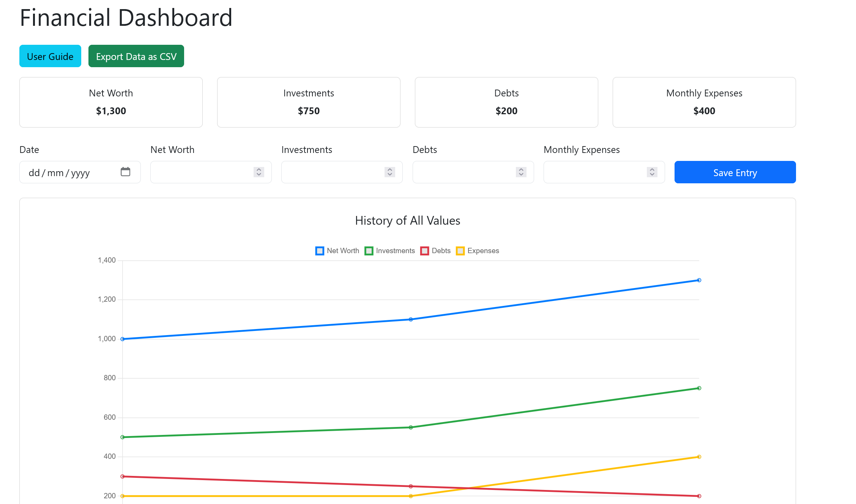
Task: Click the Debts field spinner arrows
Action: pos(521,172)
